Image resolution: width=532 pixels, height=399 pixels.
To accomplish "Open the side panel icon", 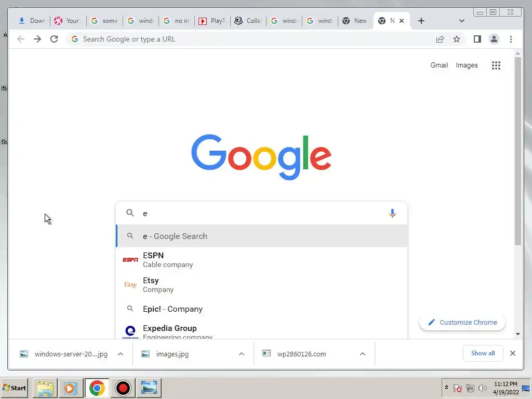I will click(x=477, y=39).
